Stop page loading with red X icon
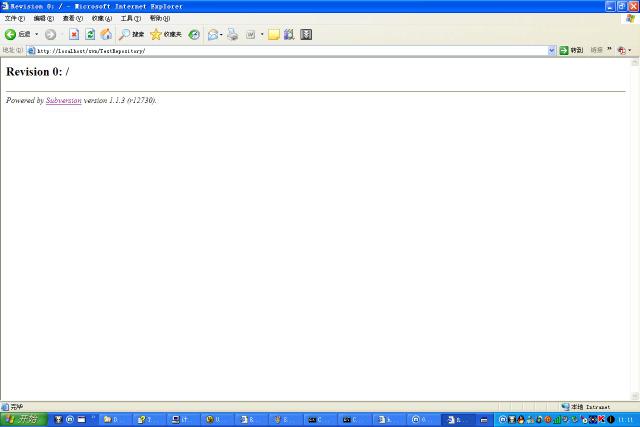640x427 pixels. (74, 34)
